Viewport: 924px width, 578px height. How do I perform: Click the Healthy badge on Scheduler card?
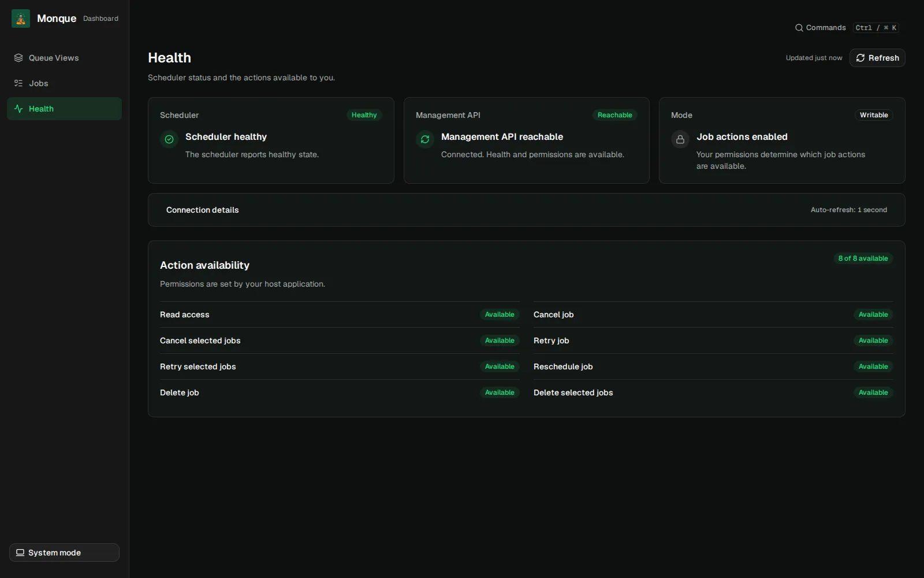pyautogui.click(x=364, y=115)
